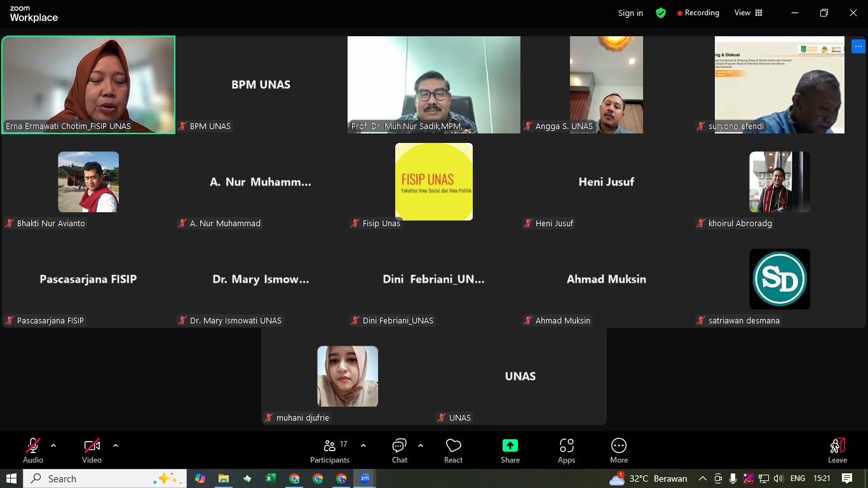This screenshot has width=868, height=488.
Task: Open the Chat panel
Action: (x=400, y=451)
